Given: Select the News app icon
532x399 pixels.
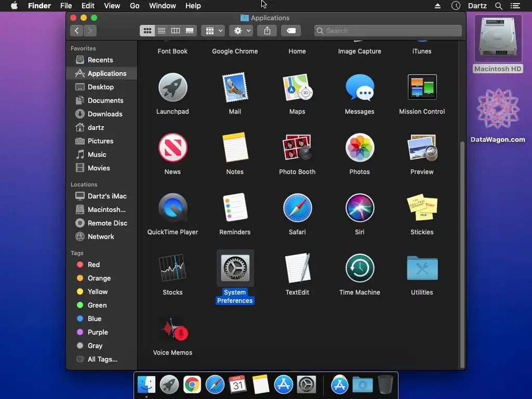Looking at the screenshot, I should click(x=172, y=148).
